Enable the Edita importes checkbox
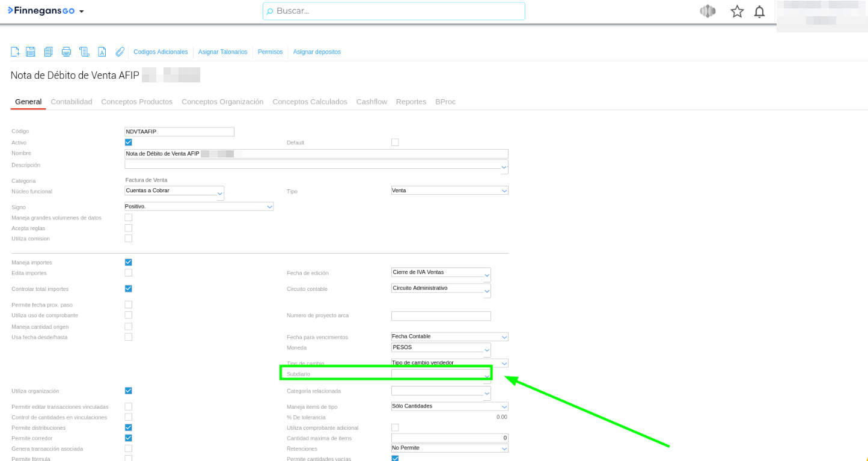Viewport: 868px width, 461px height. 128,273
